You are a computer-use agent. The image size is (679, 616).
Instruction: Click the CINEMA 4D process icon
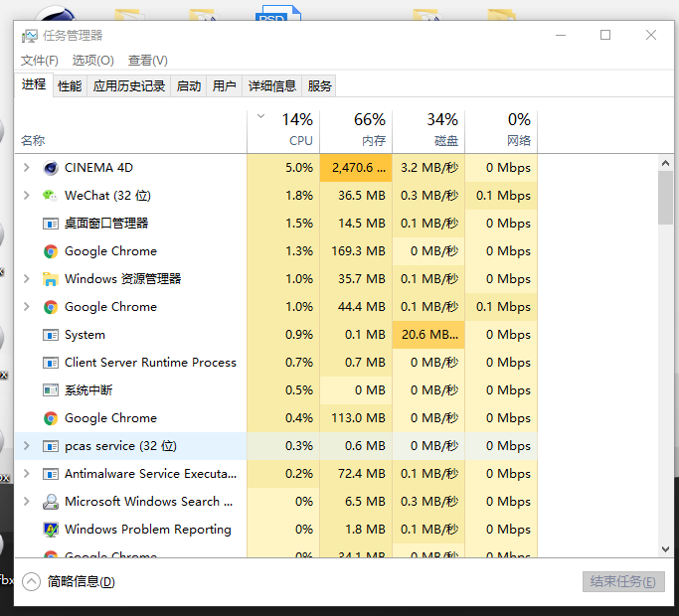(x=51, y=168)
